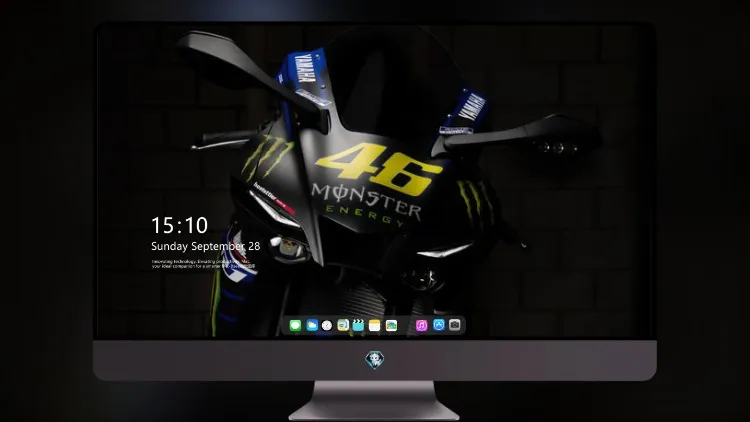Open the teal clapperboard video app icon

[358, 325]
